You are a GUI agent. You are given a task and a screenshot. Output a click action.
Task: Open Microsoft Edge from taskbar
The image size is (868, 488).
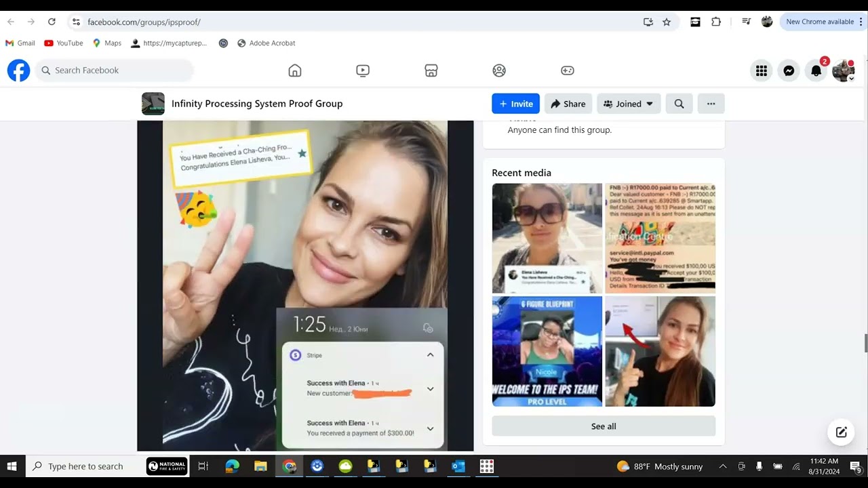click(x=232, y=466)
